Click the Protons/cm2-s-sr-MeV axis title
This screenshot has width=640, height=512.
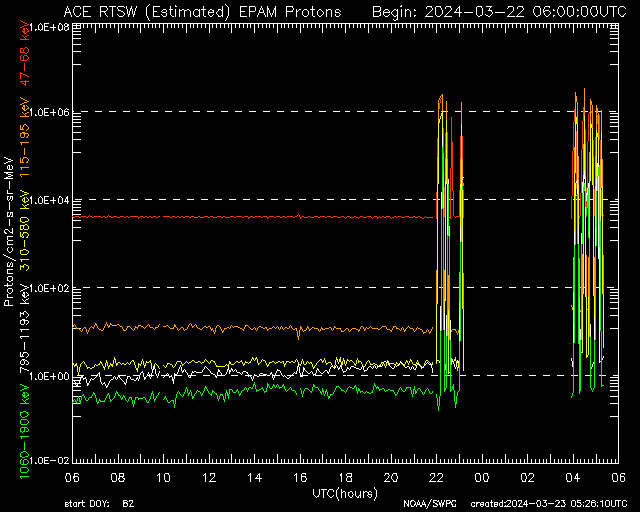coord(9,232)
